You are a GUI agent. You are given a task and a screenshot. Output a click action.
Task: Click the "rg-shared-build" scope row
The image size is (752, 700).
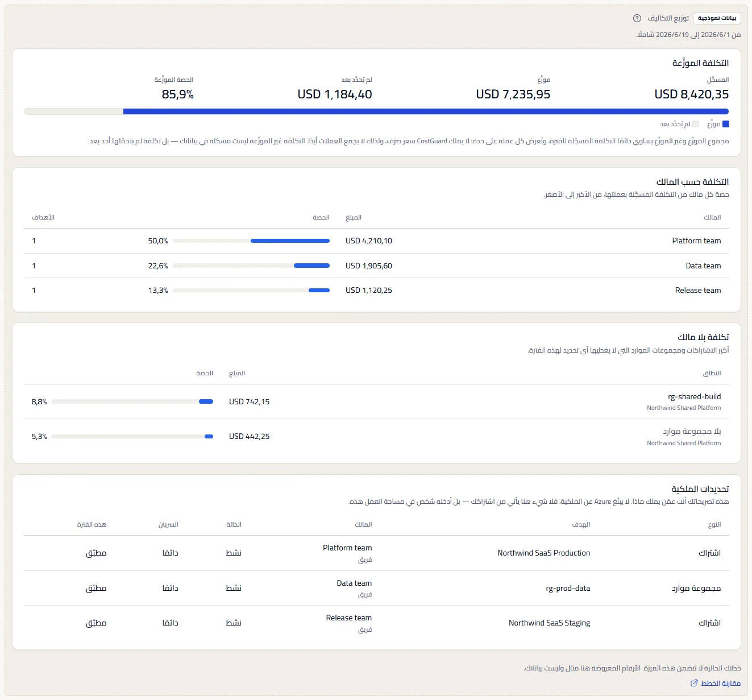(376, 401)
